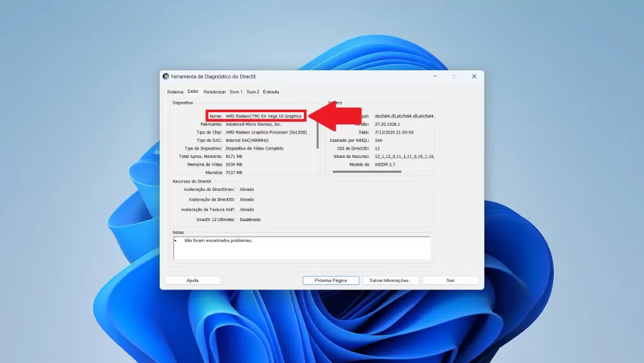
Task: Switch to the Sistema tab
Action: [x=175, y=92]
